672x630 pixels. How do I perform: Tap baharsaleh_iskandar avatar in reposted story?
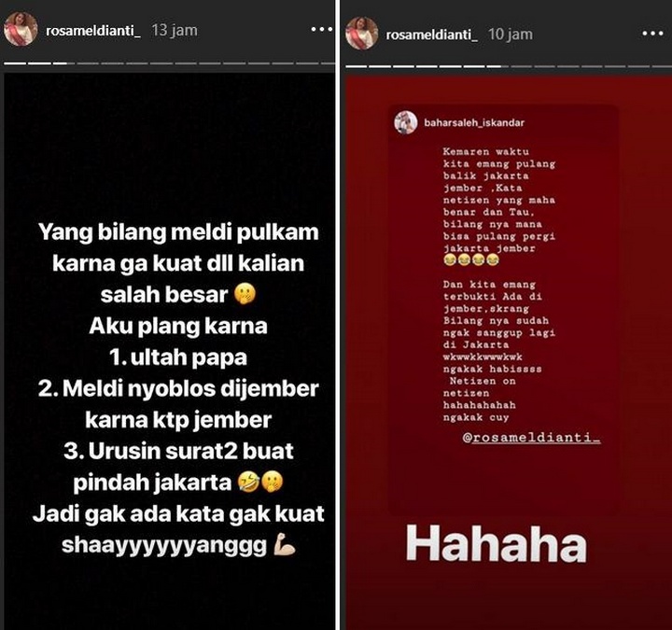tap(405, 122)
